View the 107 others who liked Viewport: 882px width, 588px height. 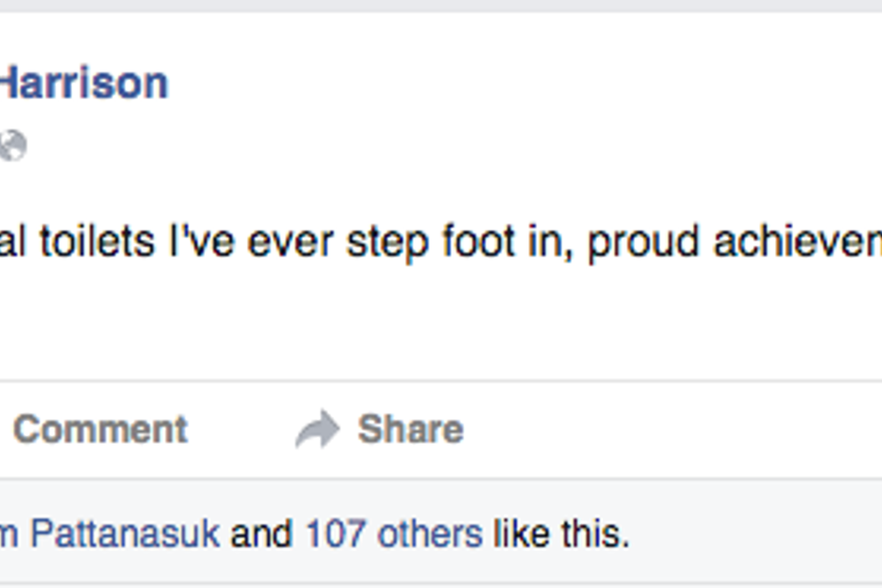tap(393, 534)
